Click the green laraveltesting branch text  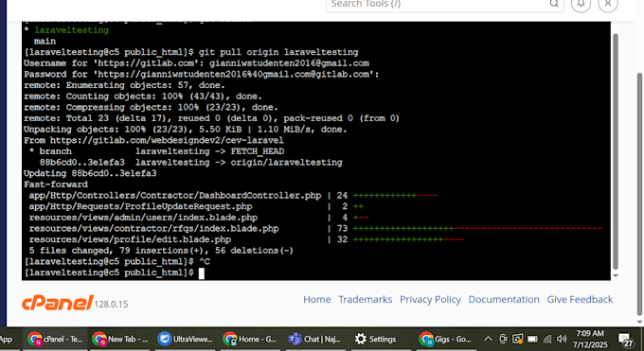[71, 30]
